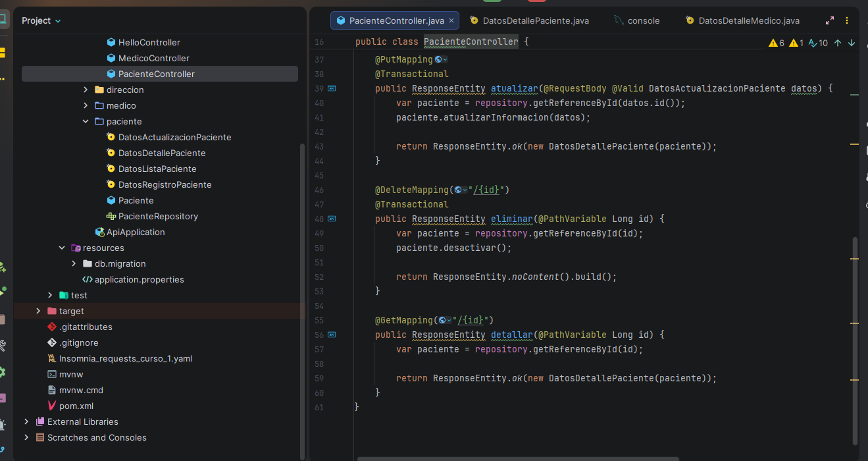Open the editor tabs three-dot options menu
Screen dimensions: 868x461
click(x=847, y=20)
